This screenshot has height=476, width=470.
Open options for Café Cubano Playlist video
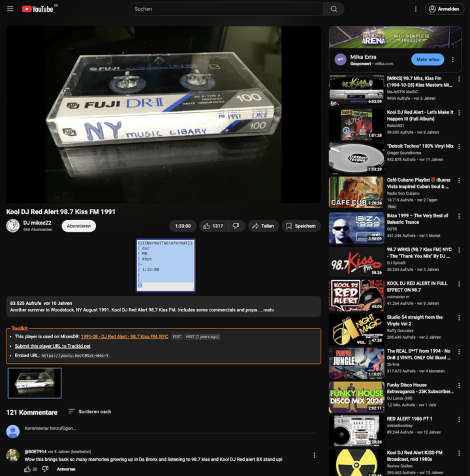click(459, 180)
